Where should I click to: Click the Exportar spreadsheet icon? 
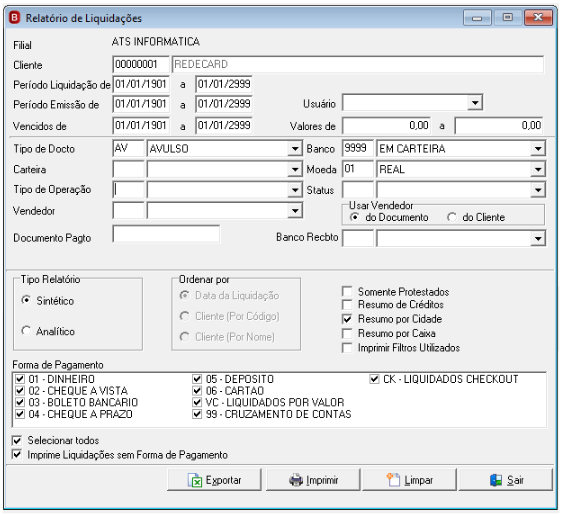click(195, 480)
